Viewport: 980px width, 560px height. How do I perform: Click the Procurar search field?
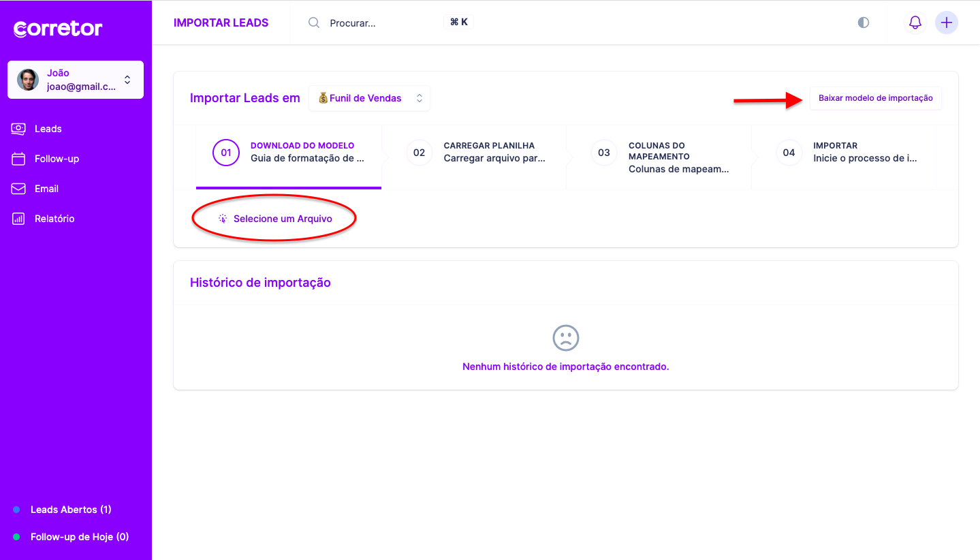[381, 22]
